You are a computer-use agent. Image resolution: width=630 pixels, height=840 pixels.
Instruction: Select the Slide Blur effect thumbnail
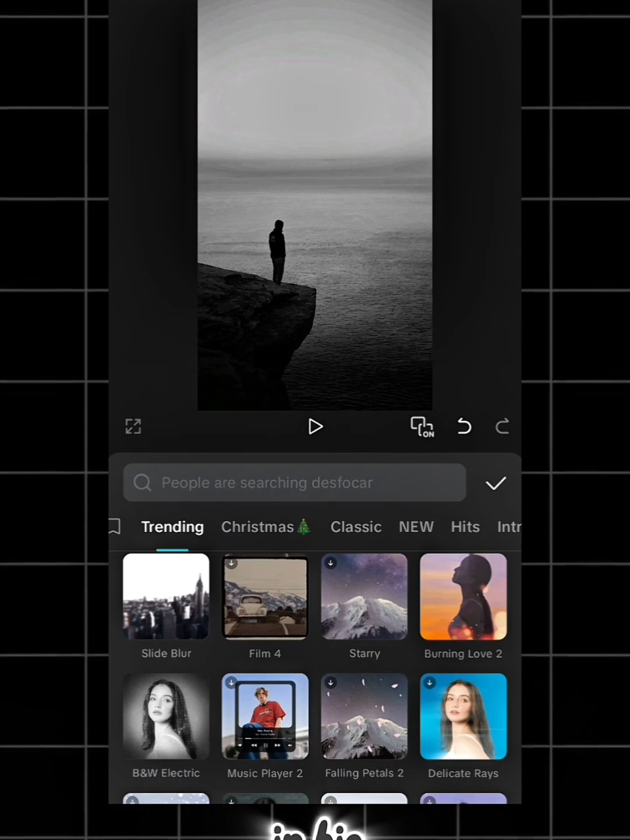click(x=166, y=597)
